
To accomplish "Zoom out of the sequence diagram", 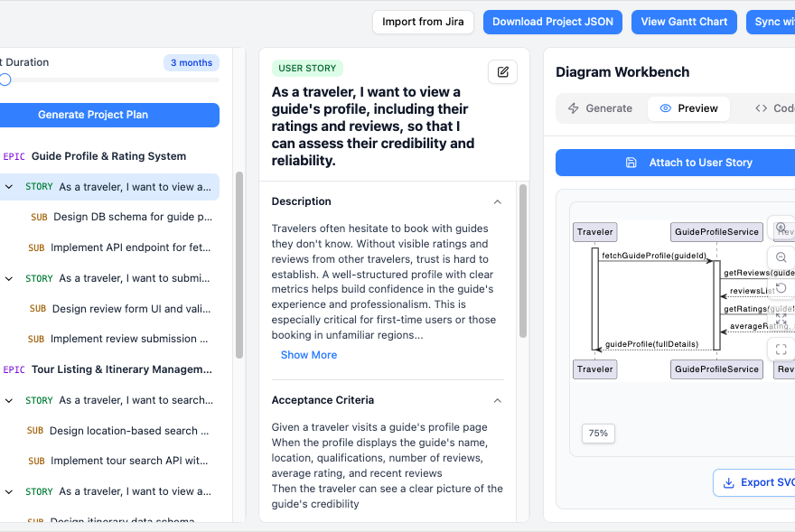I will [780, 257].
